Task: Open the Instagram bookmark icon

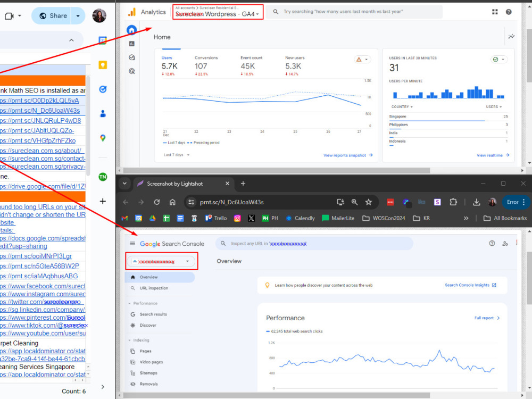Action: coord(237,218)
